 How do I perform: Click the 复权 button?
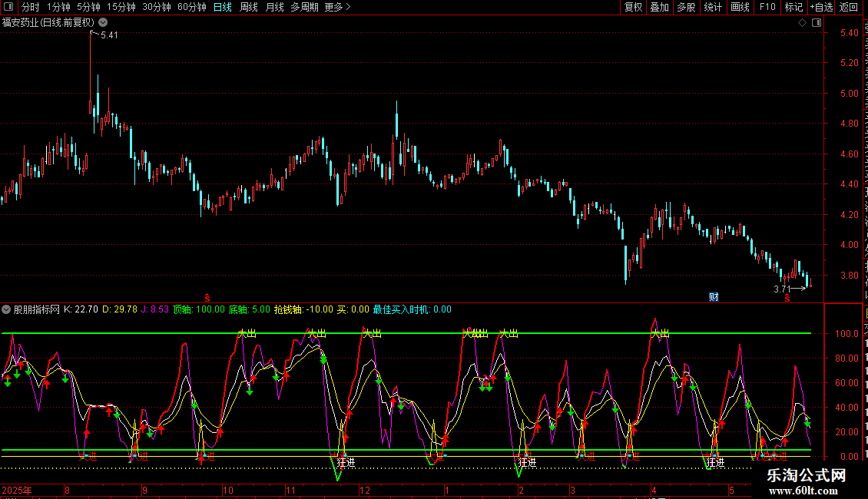pos(633,7)
